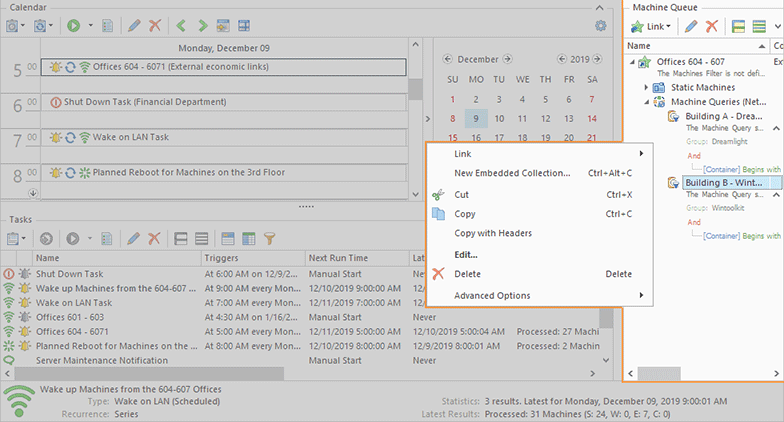
Task: Click the filter funnel icon in Tasks toolbar
Action: point(269,239)
